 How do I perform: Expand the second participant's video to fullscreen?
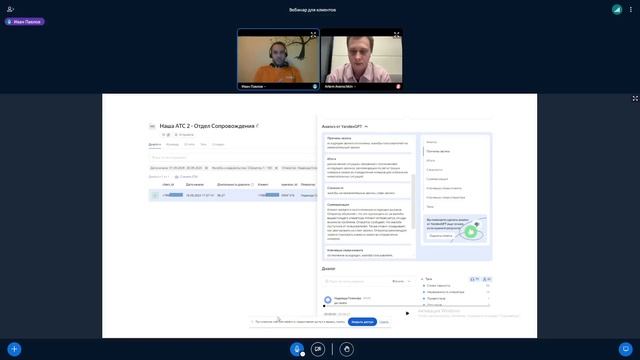(x=396, y=35)
